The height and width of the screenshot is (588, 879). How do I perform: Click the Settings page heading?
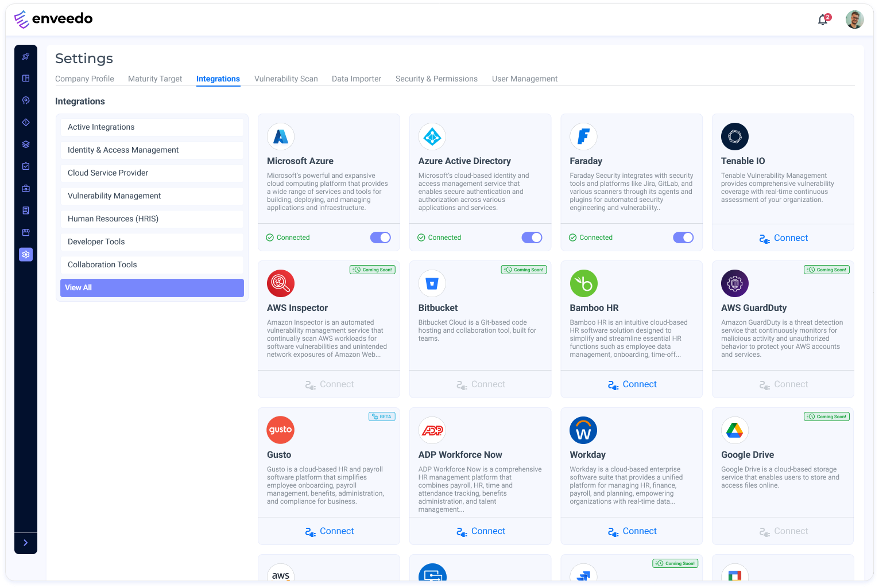[x=84, y=59]
